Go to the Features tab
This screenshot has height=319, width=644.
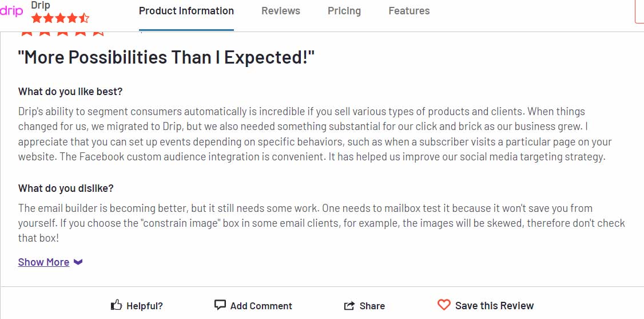(409, 11)
